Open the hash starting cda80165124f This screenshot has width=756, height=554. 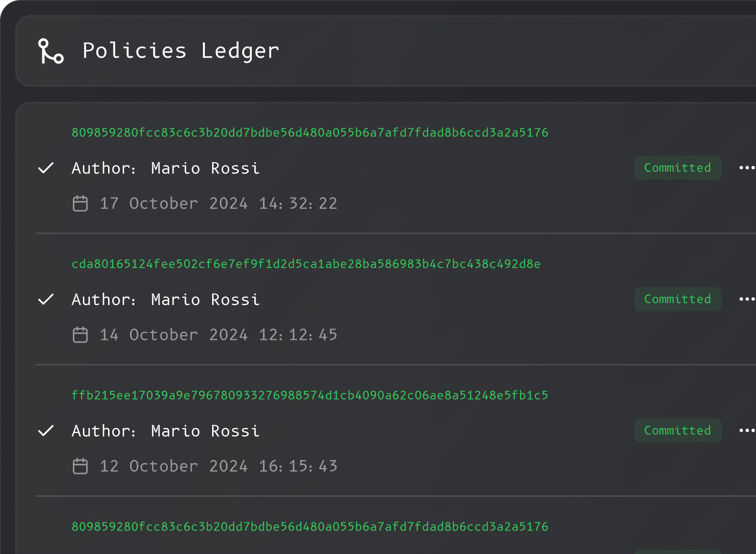pos(306,264)
